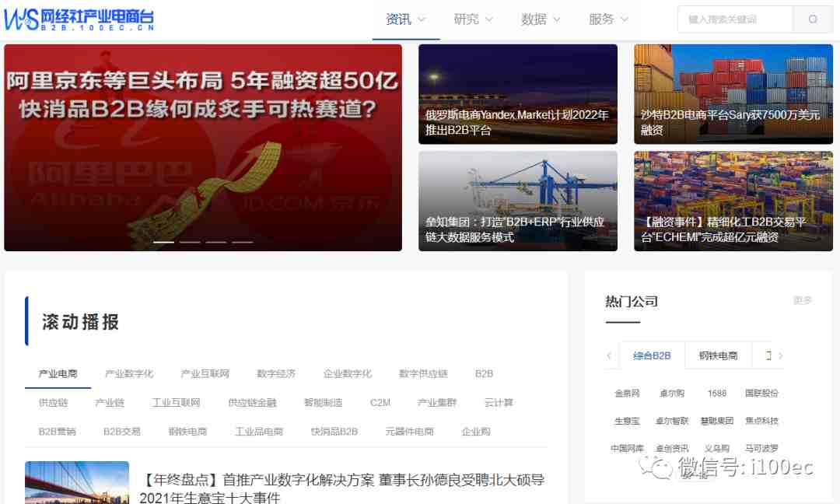Viewport: 840px width, 504px height.
Task: Switch to the 快消品B2B tab
Action: pyautogui.click(x=334, y=431)
